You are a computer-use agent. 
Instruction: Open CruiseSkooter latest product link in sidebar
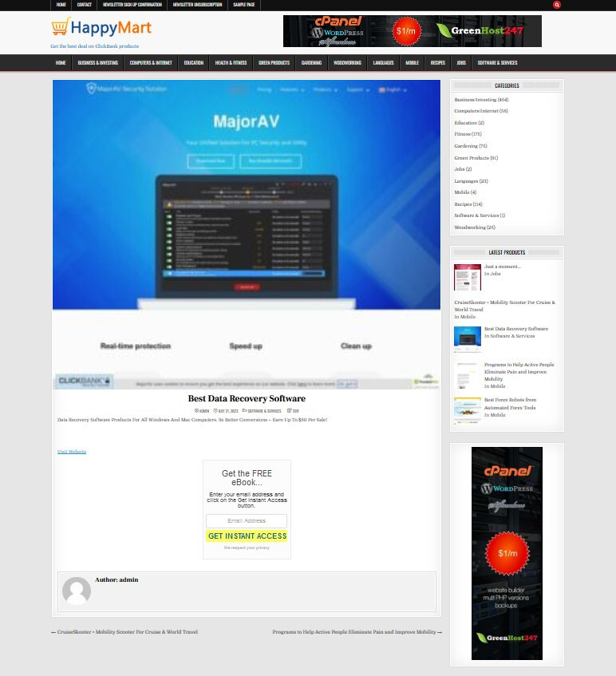[505, 306]
